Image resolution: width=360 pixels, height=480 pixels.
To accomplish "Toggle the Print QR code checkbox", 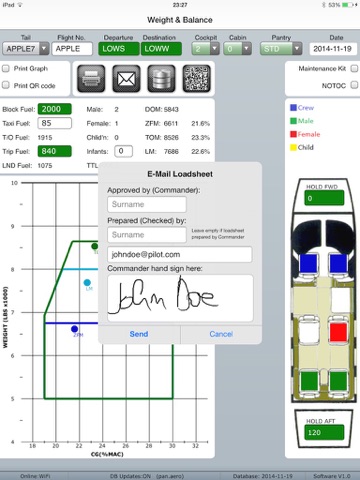I will [x=6, y=85].
